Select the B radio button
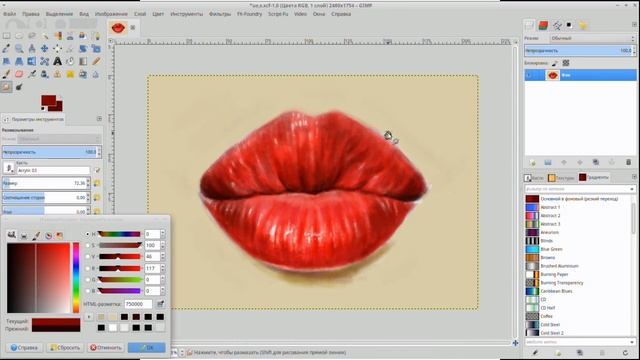Viewport: 640px width, 360px height. (88, 291)
